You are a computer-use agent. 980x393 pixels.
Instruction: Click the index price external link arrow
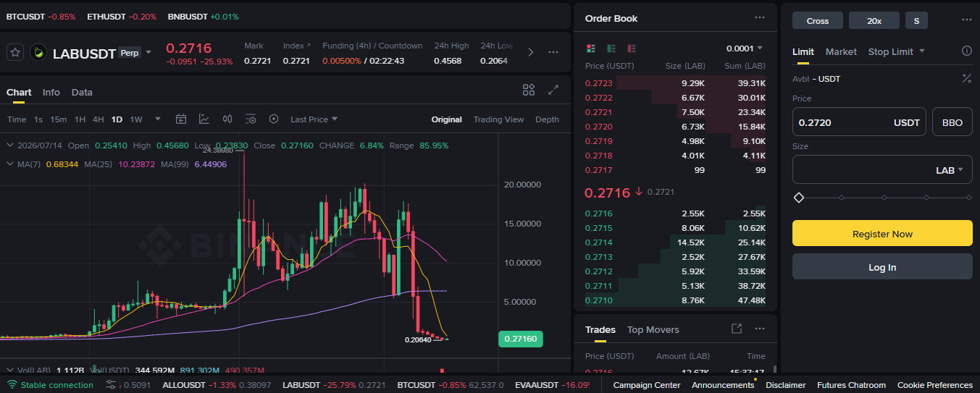pyautogui.click(x=308, y=46)
